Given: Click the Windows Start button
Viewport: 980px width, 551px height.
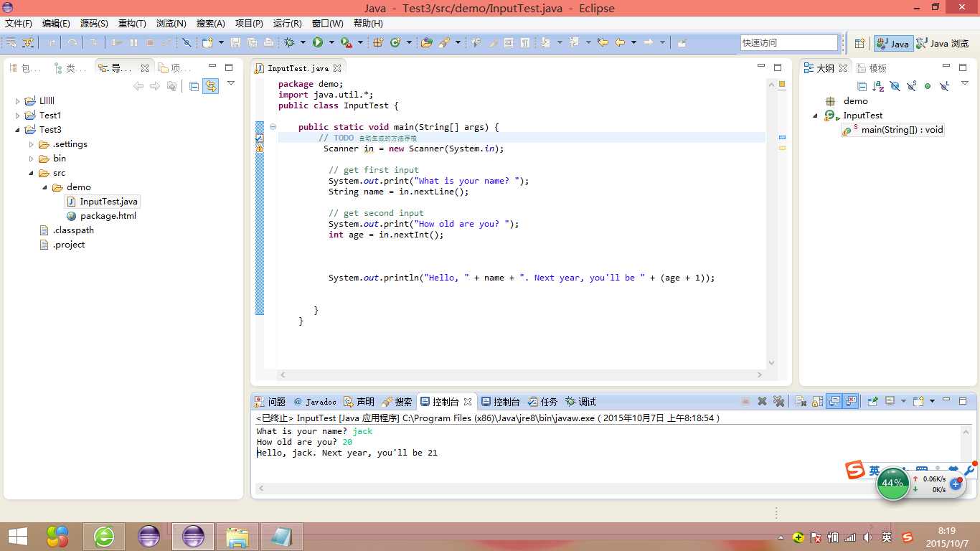Looking at the screenshot, I should click(x=17, y=536).
